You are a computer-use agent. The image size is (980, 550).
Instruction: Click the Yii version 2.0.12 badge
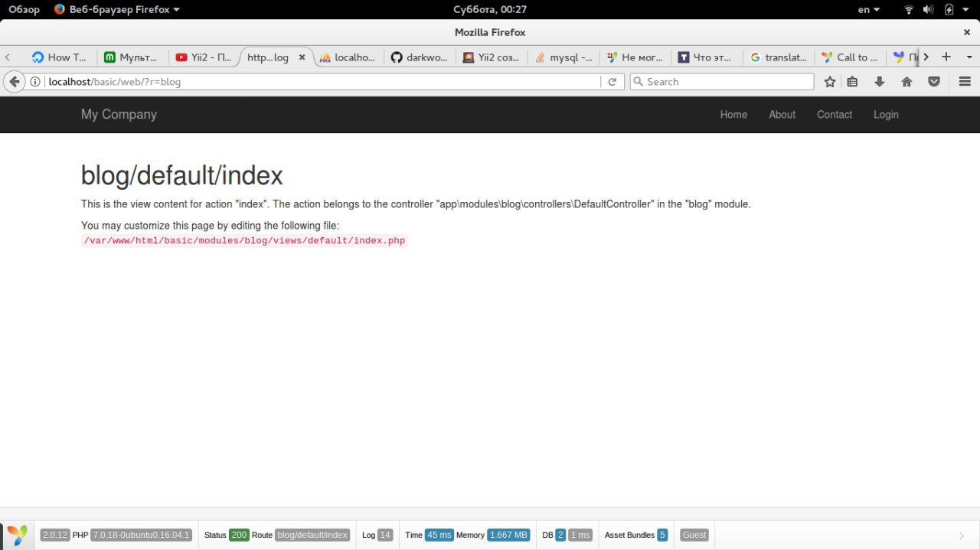(x=55, y=535)
